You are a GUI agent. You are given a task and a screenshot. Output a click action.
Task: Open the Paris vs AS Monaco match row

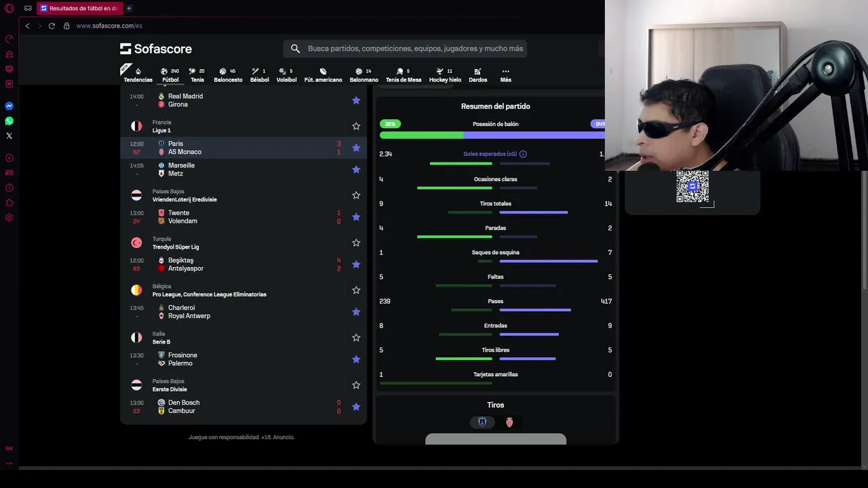tap(243, 148)
